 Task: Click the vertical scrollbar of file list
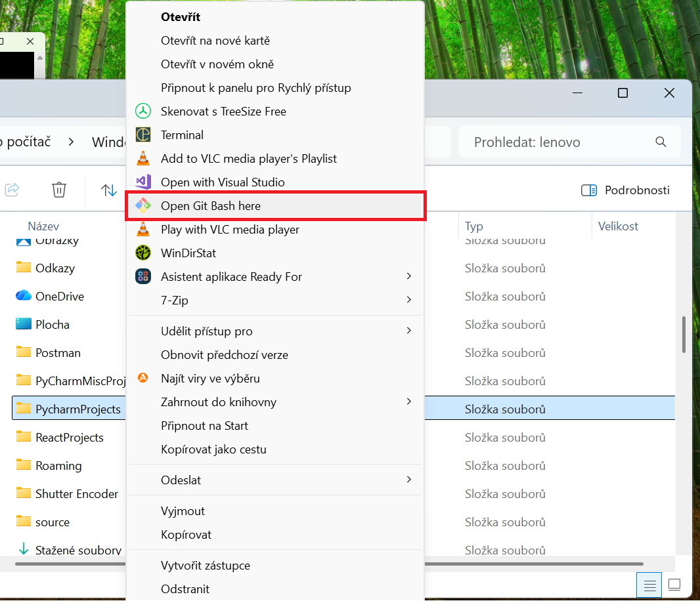pyautogui.click(x=684, y=335)
